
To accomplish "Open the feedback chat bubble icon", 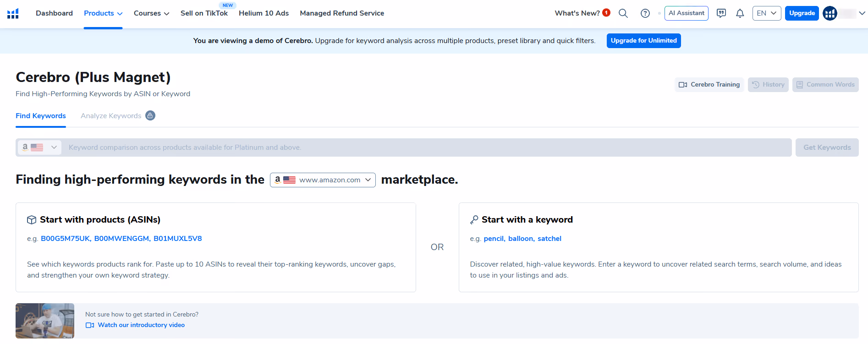I will click(x=721, y=13).
